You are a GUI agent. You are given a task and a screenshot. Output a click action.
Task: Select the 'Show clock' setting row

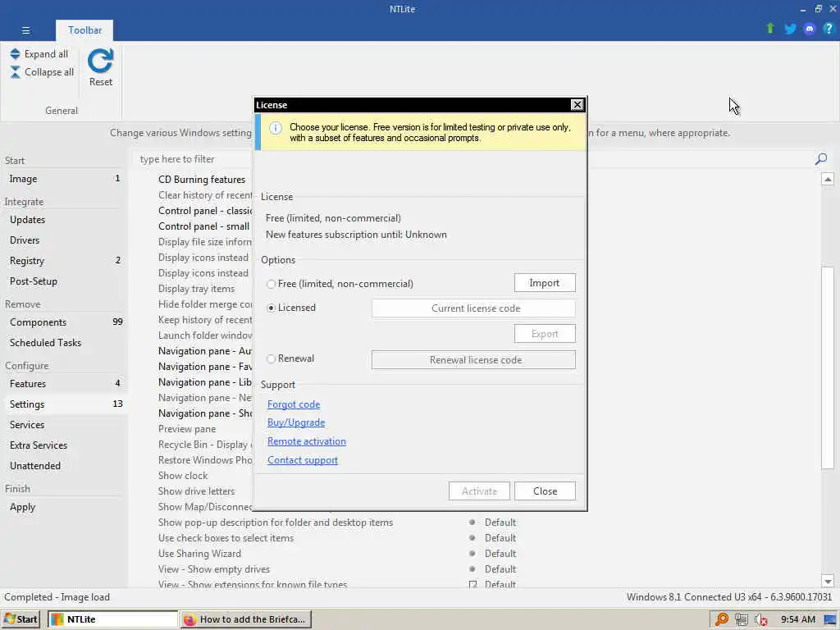[x=183, y=476]
